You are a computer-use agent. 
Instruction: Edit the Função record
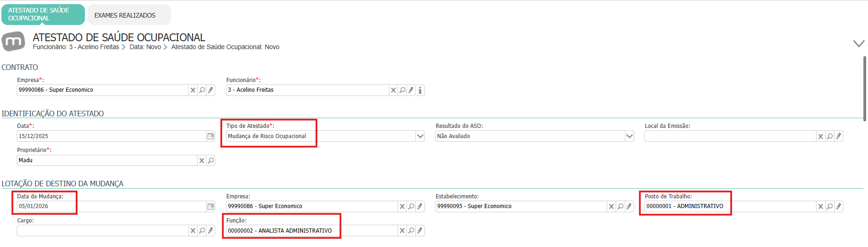(x=420, y=231)
